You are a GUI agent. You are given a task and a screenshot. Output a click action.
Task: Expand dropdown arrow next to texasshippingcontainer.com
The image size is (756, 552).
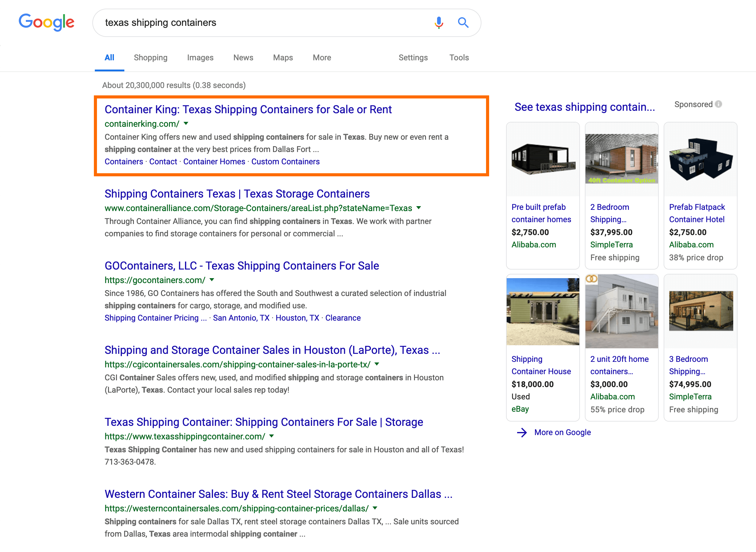(271, 436)
